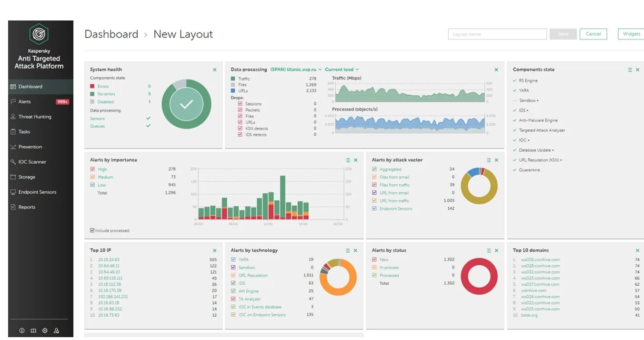Click the Alerts by status red donut chart
Viewport: 644px width, 340px height.
(479, 277)
